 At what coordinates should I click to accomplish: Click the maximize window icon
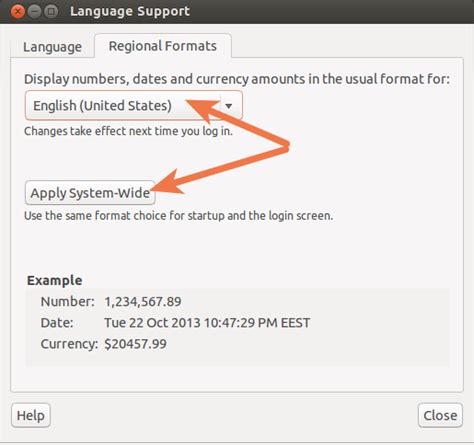(x=51, y=12)
